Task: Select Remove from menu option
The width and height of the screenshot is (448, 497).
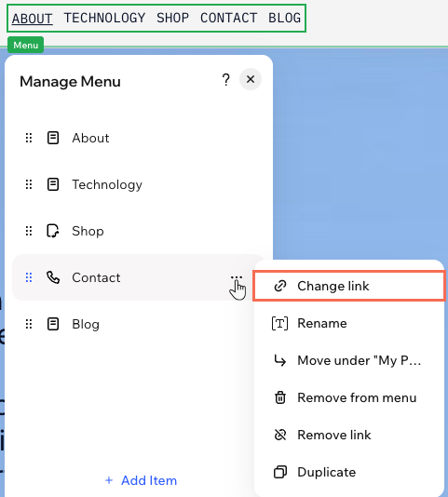Action: coord(349,397)
